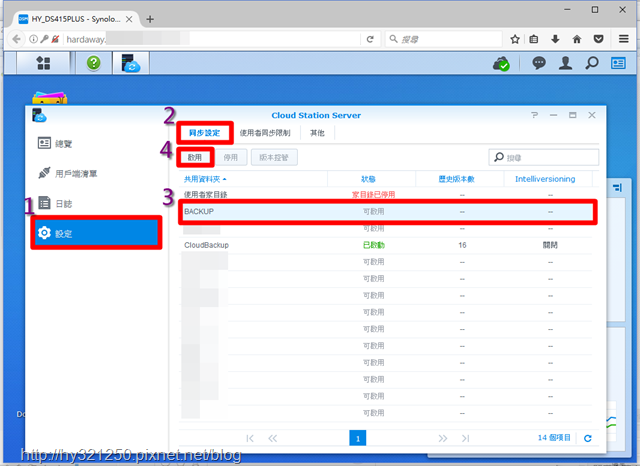Open DSM search magnifier icon
This screenshot has width=640, height=466.
[592, 63]
